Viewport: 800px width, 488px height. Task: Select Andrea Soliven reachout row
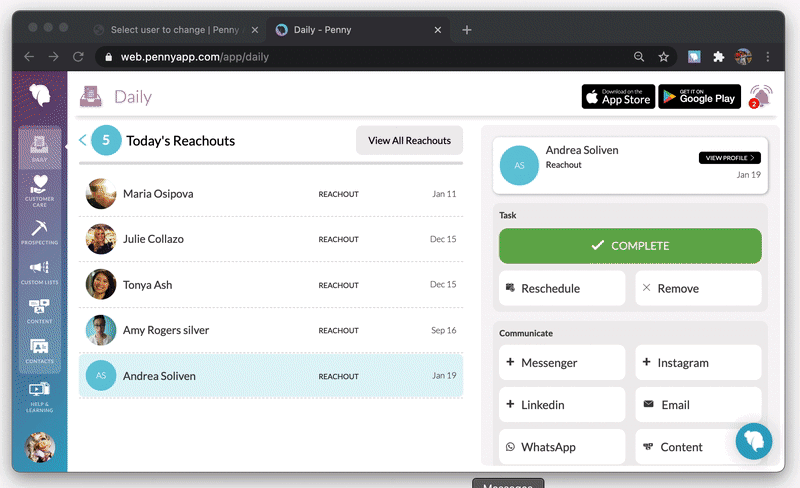271,376
